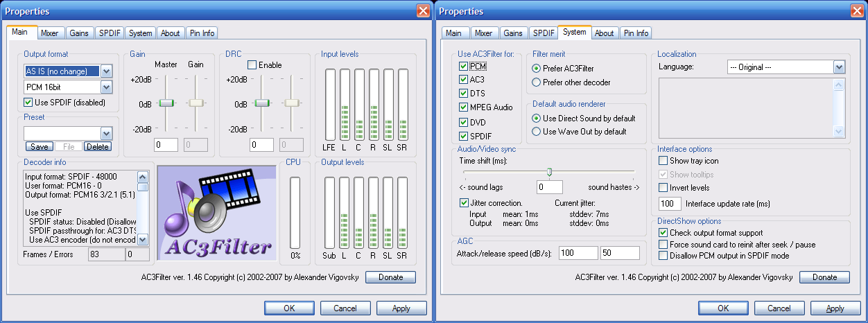The height and width of the screenshot is (323, 868).
Task: Open the Preset dropdown
Action: [x=106, y=133]
